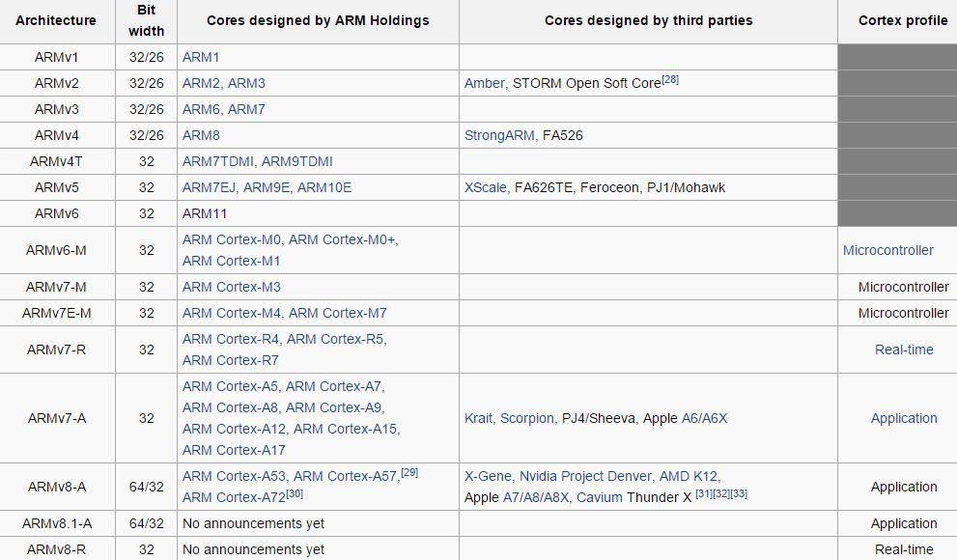Follow the Cavium link
The width and height of the screenshot is (957, 560).
600,498
